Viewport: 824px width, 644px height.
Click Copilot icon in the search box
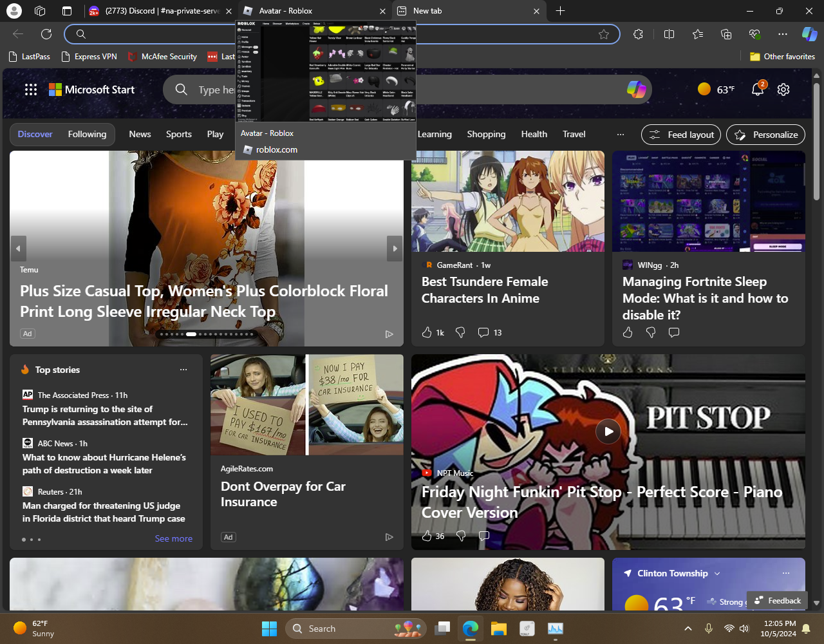pyautogui.click(x=637, y=90)
